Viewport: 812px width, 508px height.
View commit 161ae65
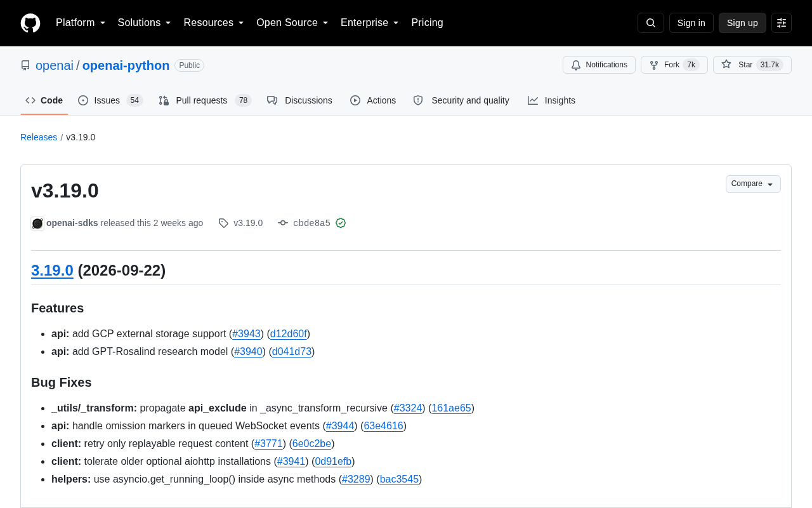pos(452,408)
